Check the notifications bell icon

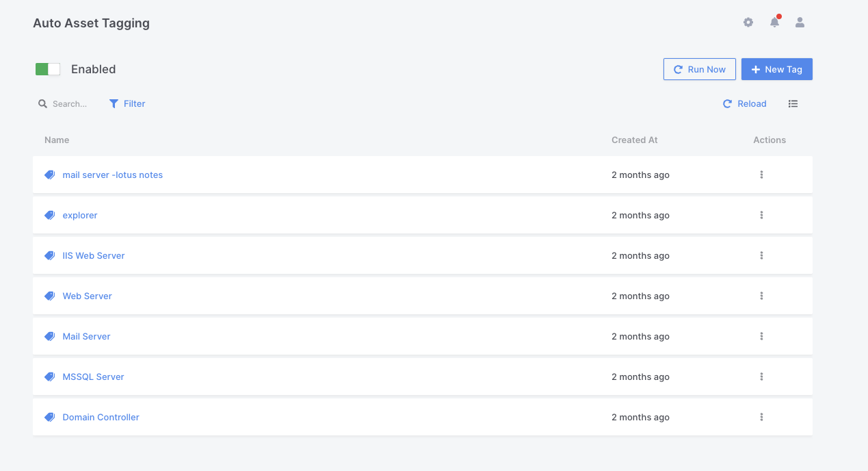click(774, 23)
